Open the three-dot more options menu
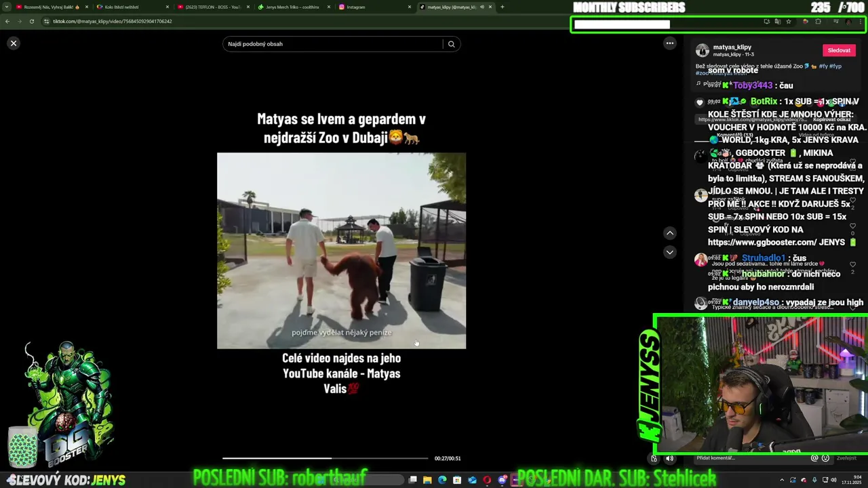The height and width of the screenshot is (488, 868). click(x=670, y=43)
